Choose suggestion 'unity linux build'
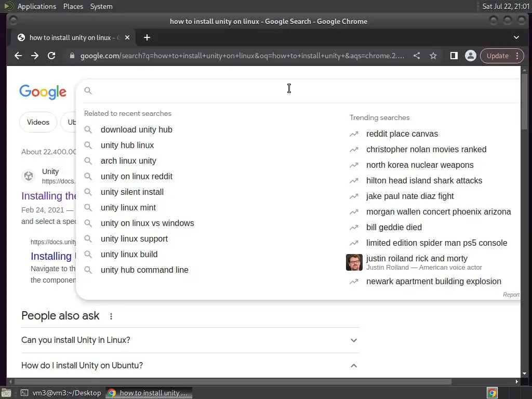Viewport: 532px width, 399px height. (129, 255)
